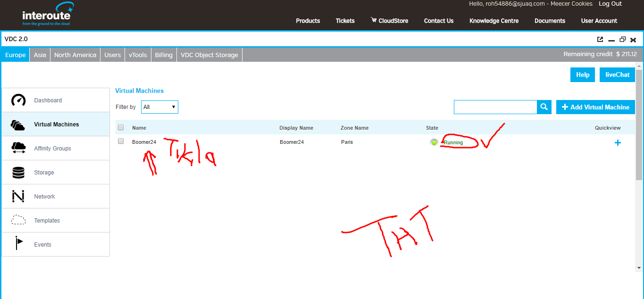
Task: Click the Add Virtual Machine button
Action: (595, 107)
